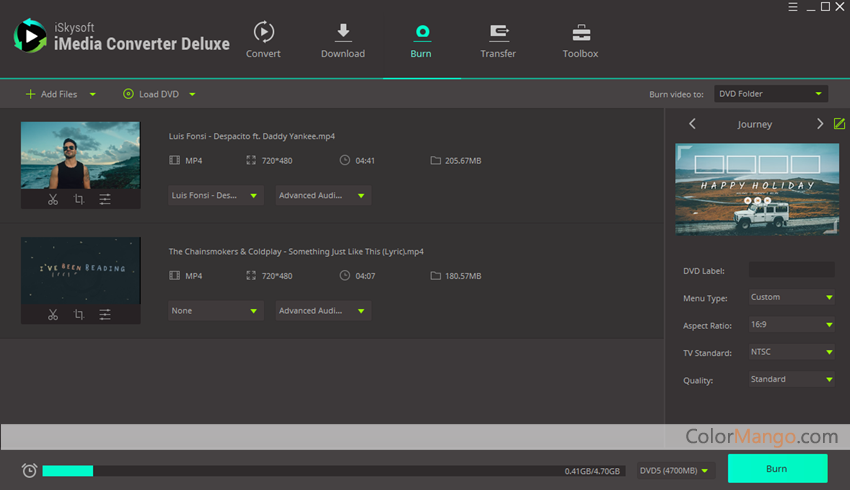The image size is (850, 490).
Task: Click crop icon under Chainsmokers thumbnail
Action: (x=79, y=315)
